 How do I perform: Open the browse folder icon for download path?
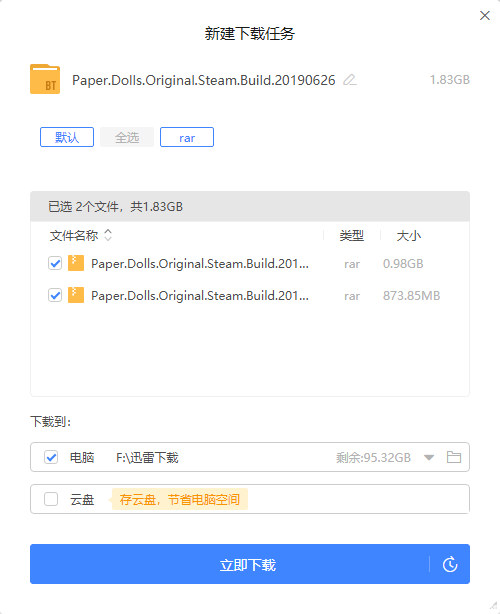454,457
